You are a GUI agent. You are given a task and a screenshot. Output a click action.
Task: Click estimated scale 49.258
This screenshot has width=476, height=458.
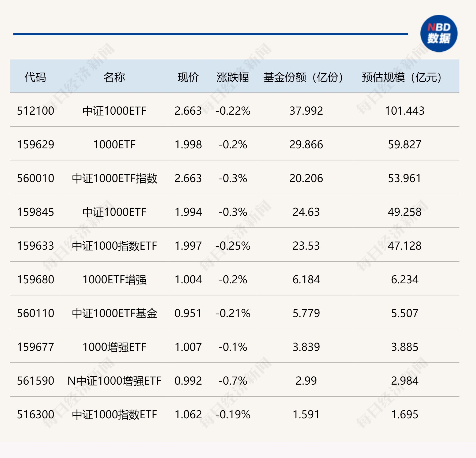point(405,212)
